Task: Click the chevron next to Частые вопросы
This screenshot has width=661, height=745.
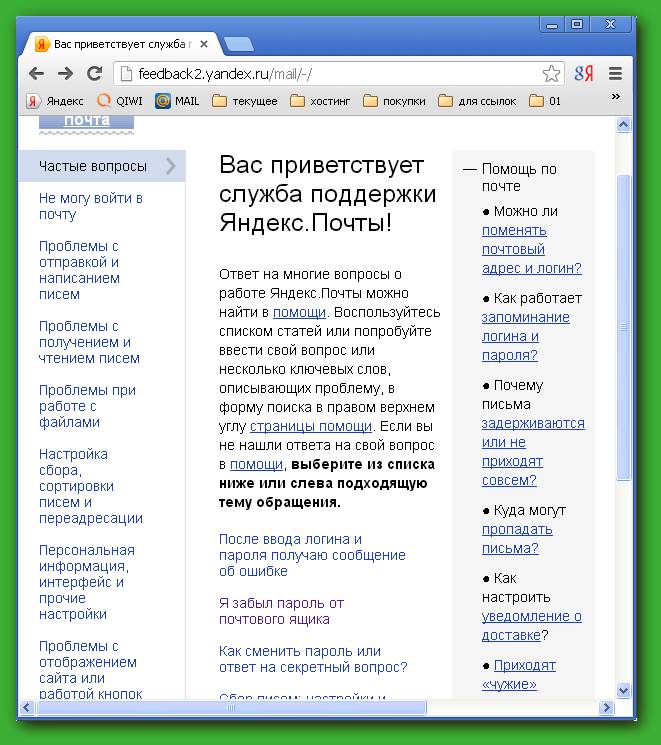Action: (171, 166)
